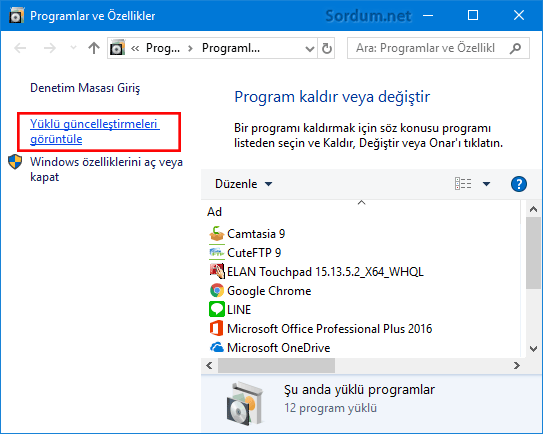The image size is (543, 434).
Task: Open recent locations dropdown arrow
Action: tap(73, 47)
